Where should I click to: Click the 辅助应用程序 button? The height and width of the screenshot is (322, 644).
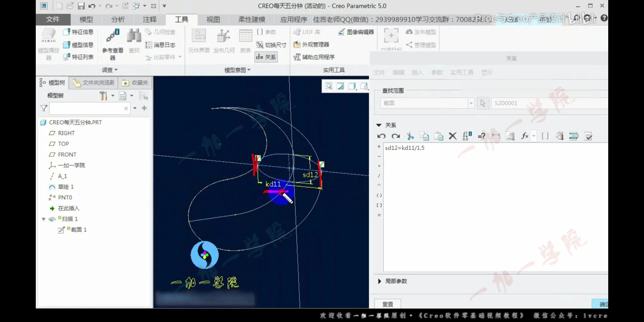click(314, 57)
